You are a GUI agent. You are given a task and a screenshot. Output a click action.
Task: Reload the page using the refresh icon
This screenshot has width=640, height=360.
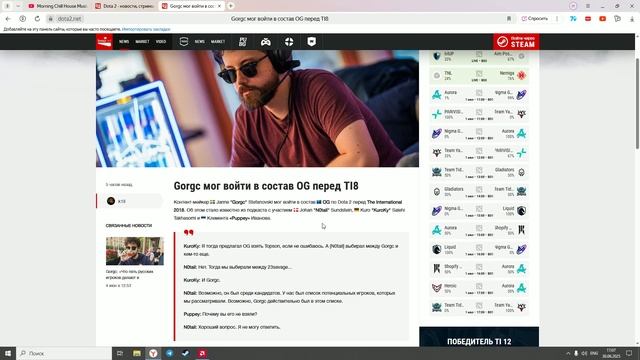point(37,19)
